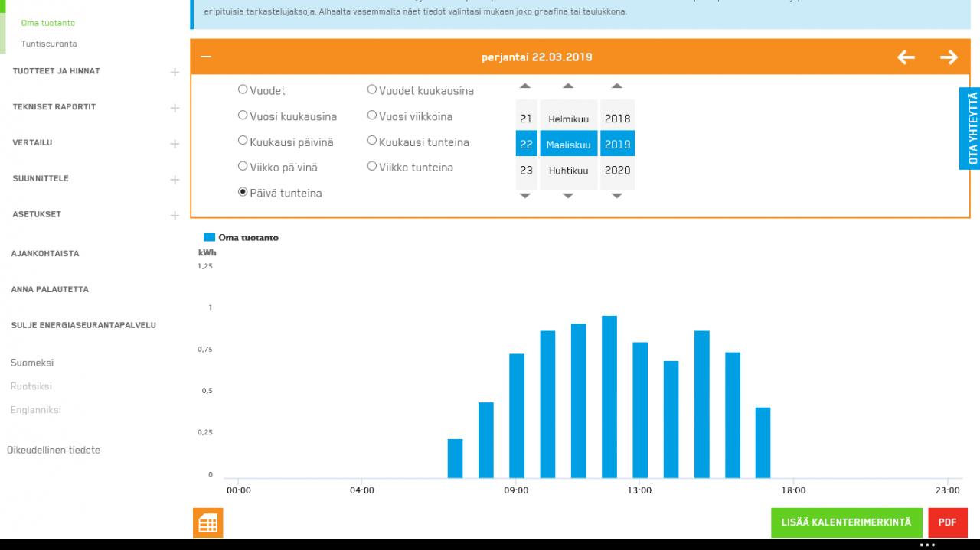Expand Tekniset raportit plus icon
The height and width of the screenshot is (550, 980).
(175, 108)
